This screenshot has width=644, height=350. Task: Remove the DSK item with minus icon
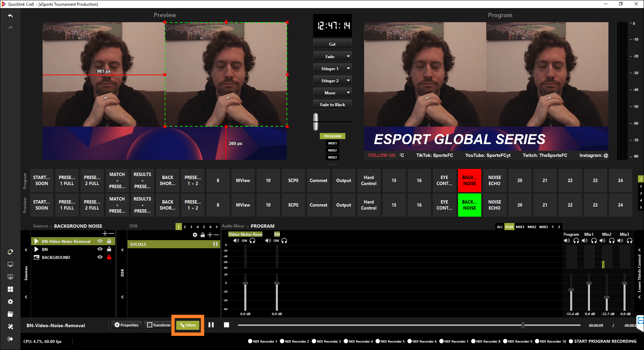[x=216, y=235]
